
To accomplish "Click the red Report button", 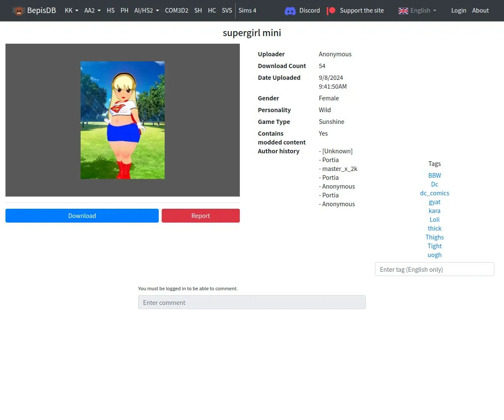I will [201, 215].
